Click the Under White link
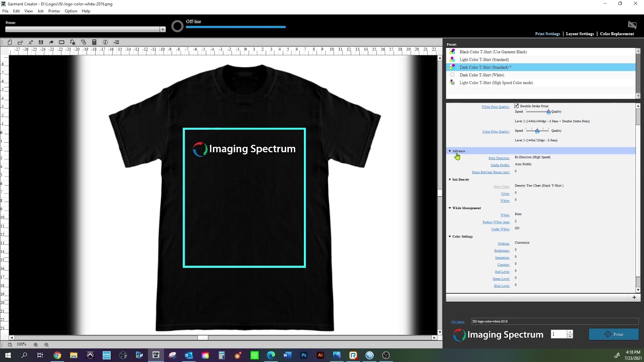 [500, 229]
